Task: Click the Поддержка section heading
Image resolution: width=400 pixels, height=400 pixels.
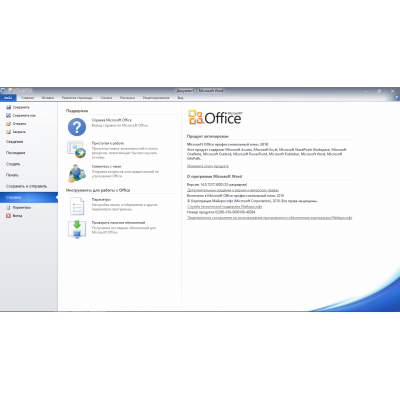Action: point(77,111)
